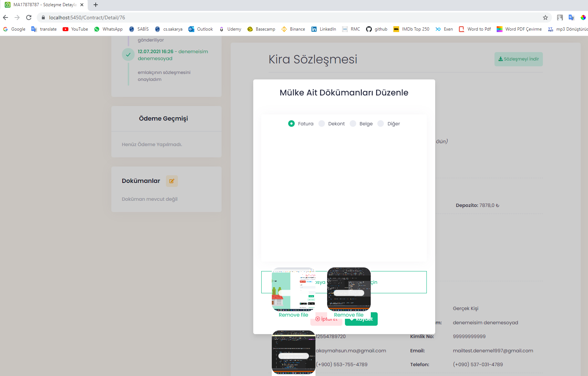Open a new browser tab
Screen dimensions: 588x376
click(x=96, y=5)
